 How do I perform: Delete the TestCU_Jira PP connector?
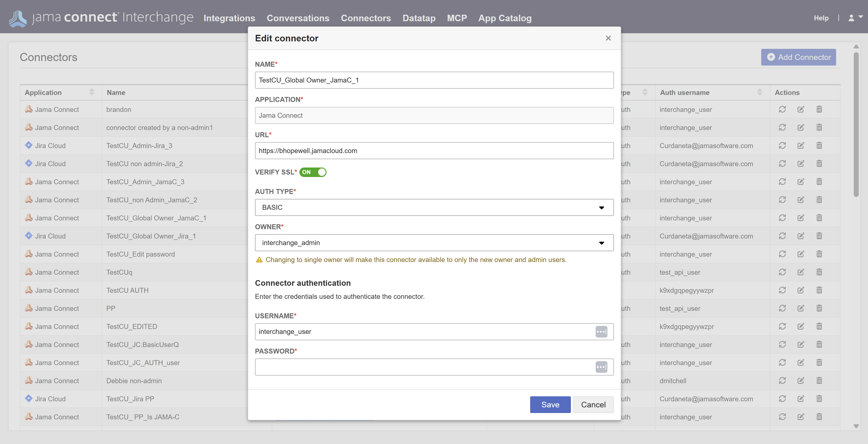[x=819, y=399]
